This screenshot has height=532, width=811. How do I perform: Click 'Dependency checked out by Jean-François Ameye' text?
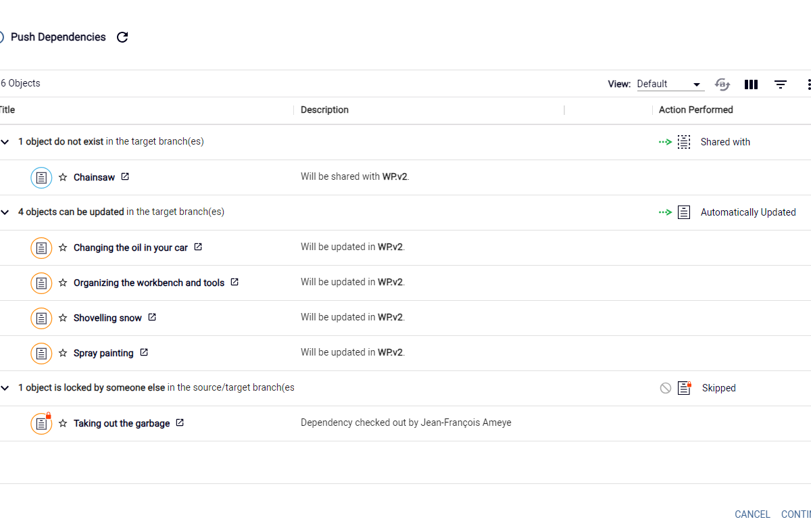406,422
